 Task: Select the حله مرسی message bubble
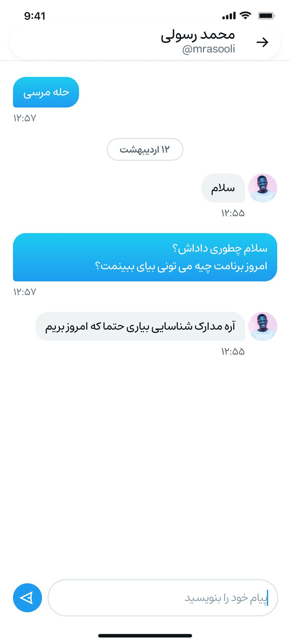[46, 92]
